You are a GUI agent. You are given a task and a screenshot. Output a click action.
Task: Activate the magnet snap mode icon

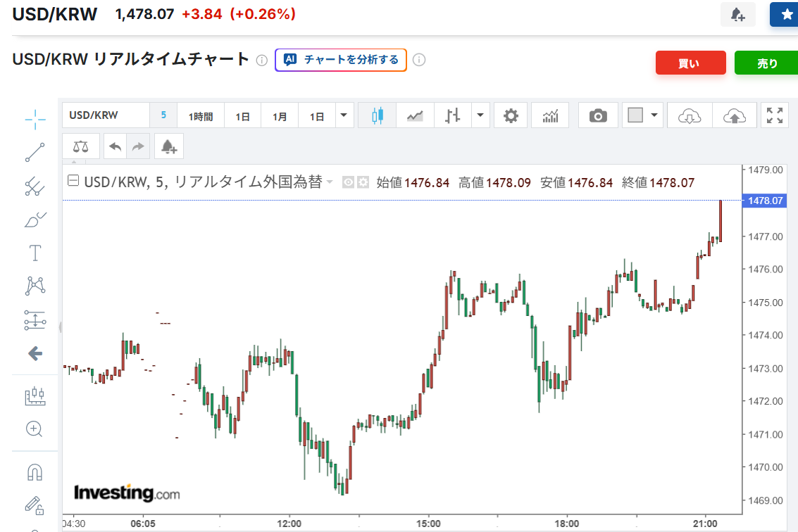35,471
